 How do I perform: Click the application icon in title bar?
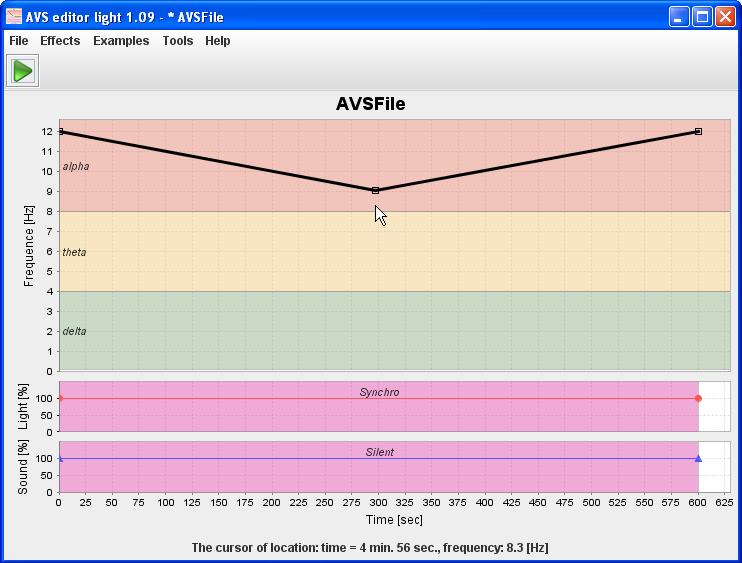click(13, 17)
